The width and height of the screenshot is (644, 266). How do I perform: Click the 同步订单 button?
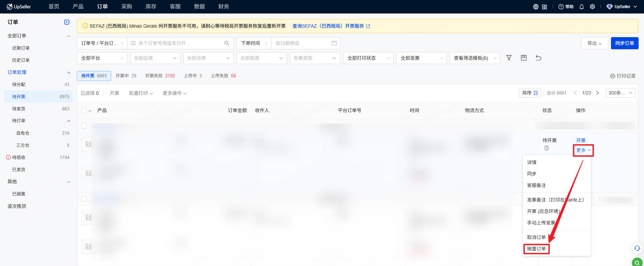tap(624, 43)
